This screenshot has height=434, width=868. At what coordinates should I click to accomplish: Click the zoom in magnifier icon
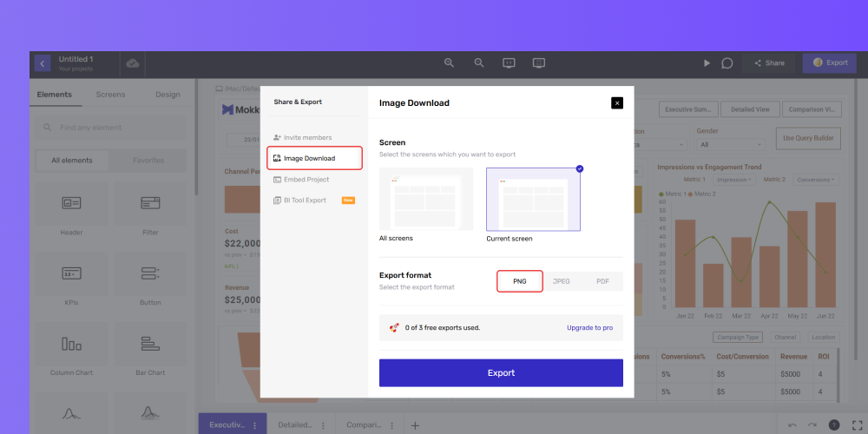click(x=449, y=63)
